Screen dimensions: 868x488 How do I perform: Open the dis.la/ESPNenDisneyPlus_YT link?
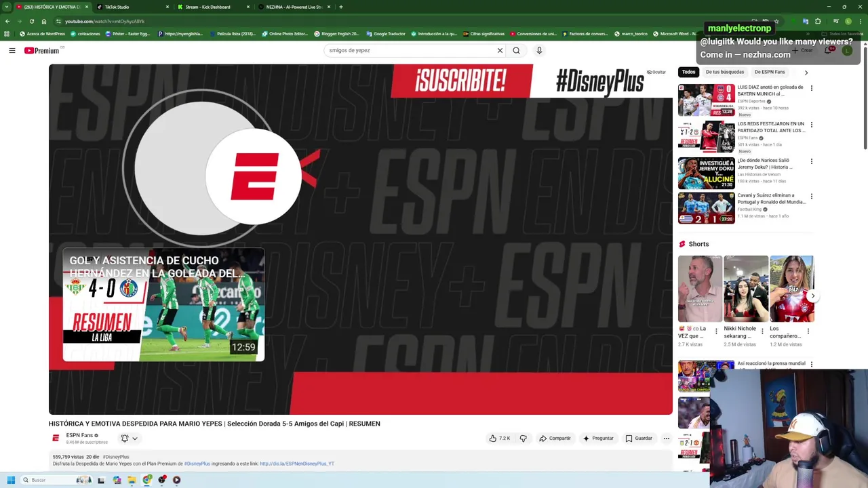[297, 464]
